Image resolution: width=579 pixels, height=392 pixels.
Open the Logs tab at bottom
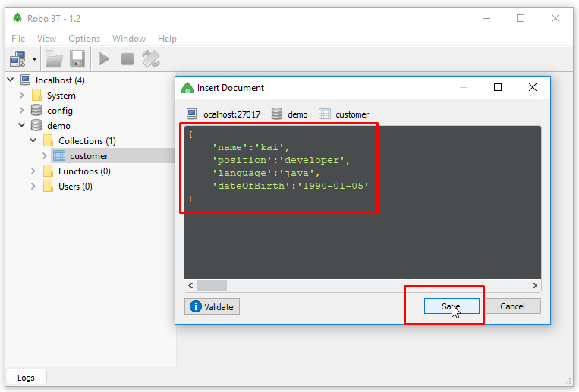point(26,378)
